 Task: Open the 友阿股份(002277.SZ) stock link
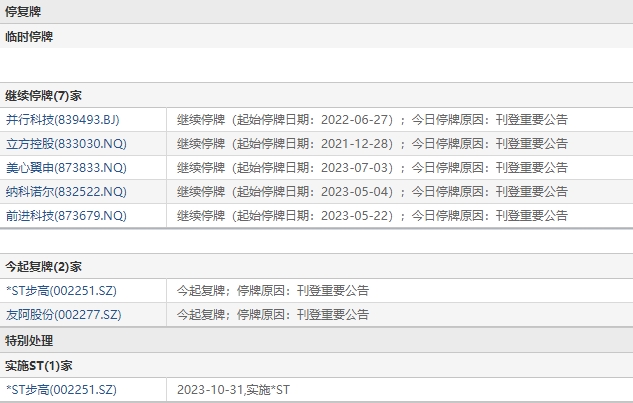[63, 315]
